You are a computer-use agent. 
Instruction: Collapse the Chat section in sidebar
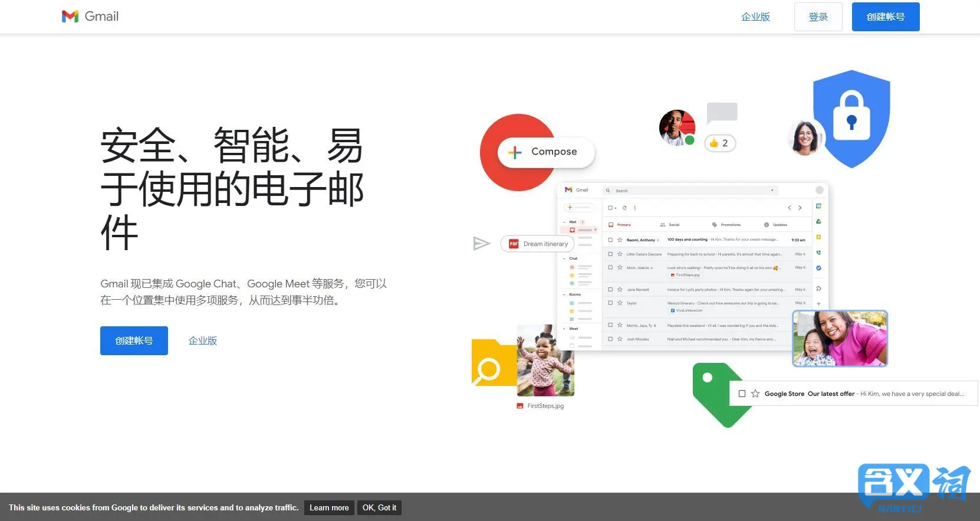[564, 258]
